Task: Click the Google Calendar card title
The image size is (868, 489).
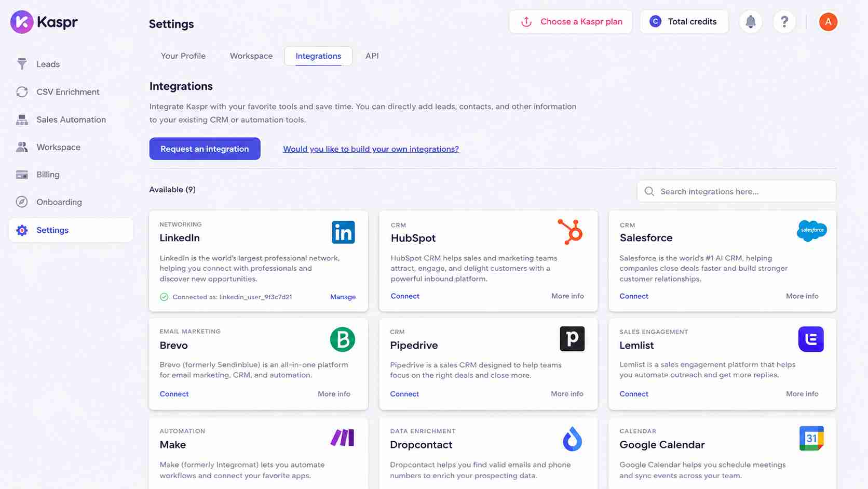Action: coord(662,445)
